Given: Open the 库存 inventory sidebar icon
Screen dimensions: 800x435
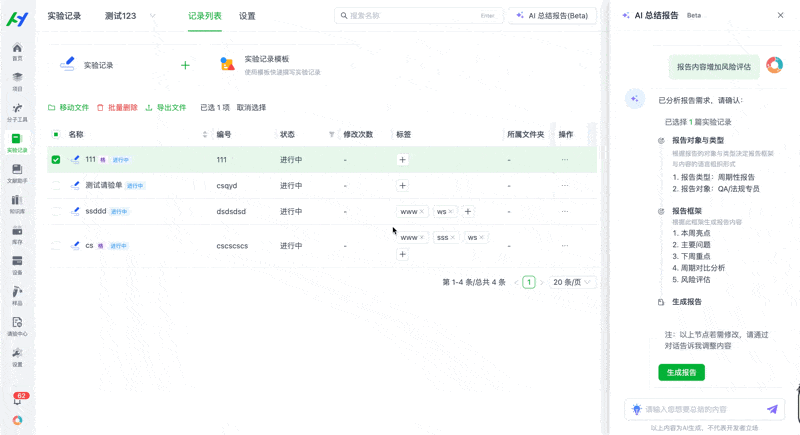Looking at the screenshot, I should click(x=17, y=235).
